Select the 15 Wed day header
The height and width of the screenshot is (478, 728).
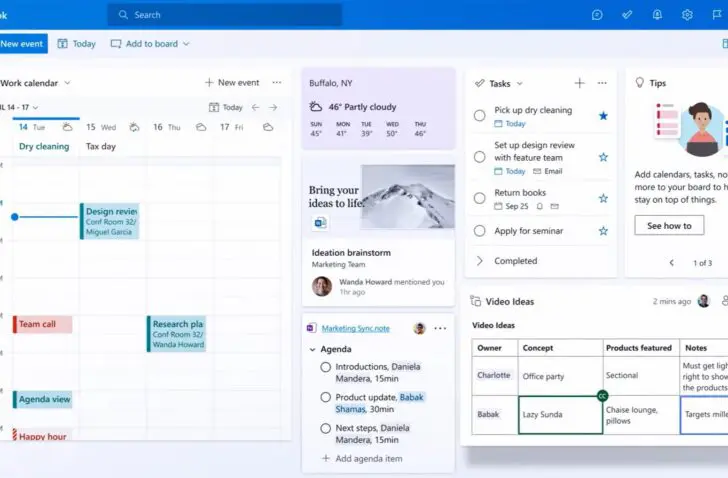tap(113, 127)
